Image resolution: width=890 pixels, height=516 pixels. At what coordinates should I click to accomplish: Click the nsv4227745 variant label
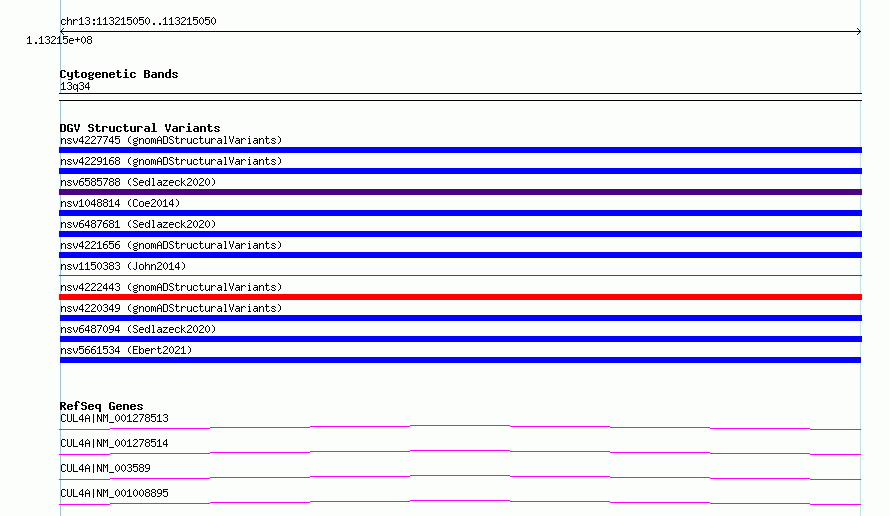tap(171, 140)
